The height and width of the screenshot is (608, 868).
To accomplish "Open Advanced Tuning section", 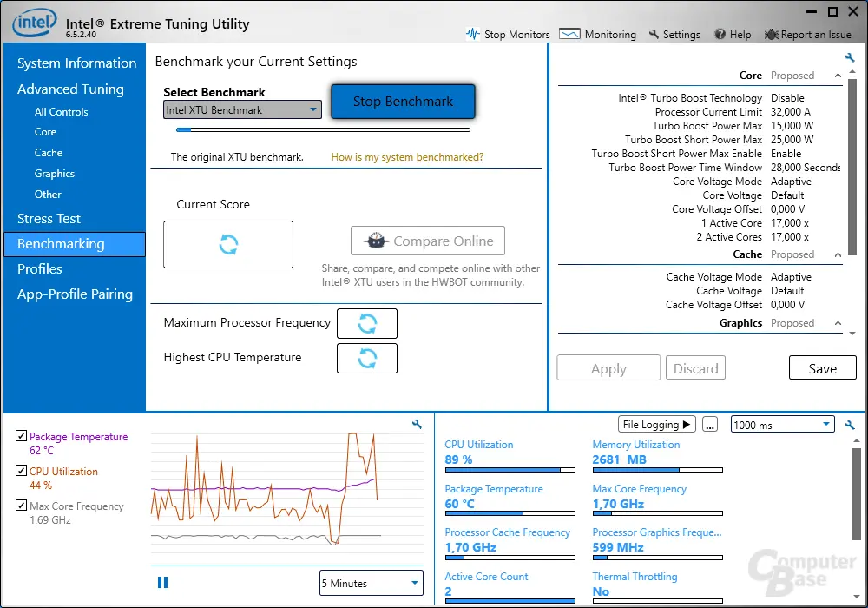I will click(70, 89).
